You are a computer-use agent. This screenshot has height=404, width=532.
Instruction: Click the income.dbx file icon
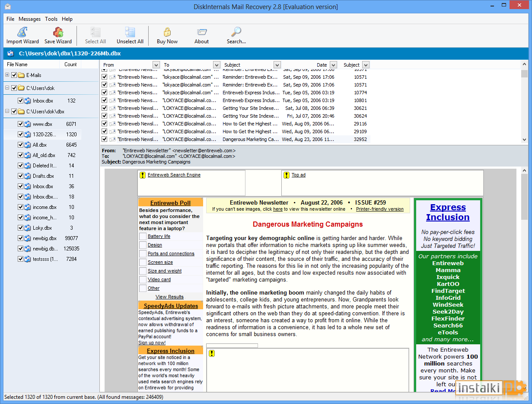click(27, 207)
